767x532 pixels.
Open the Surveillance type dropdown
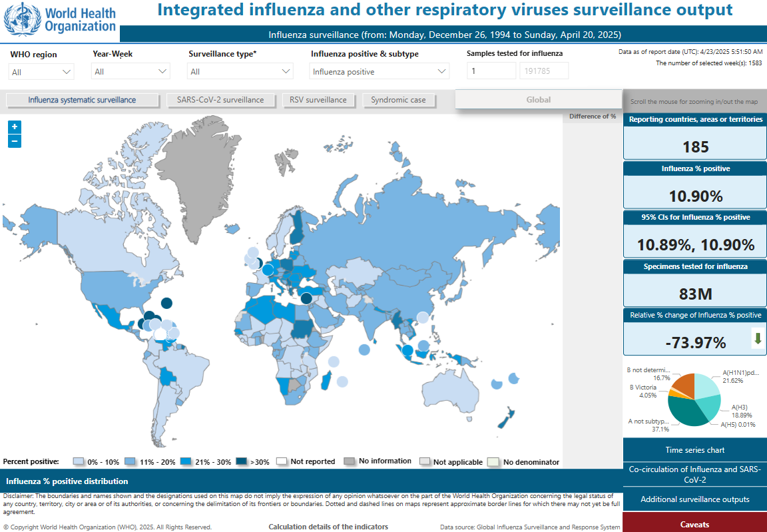click(240, 72)
